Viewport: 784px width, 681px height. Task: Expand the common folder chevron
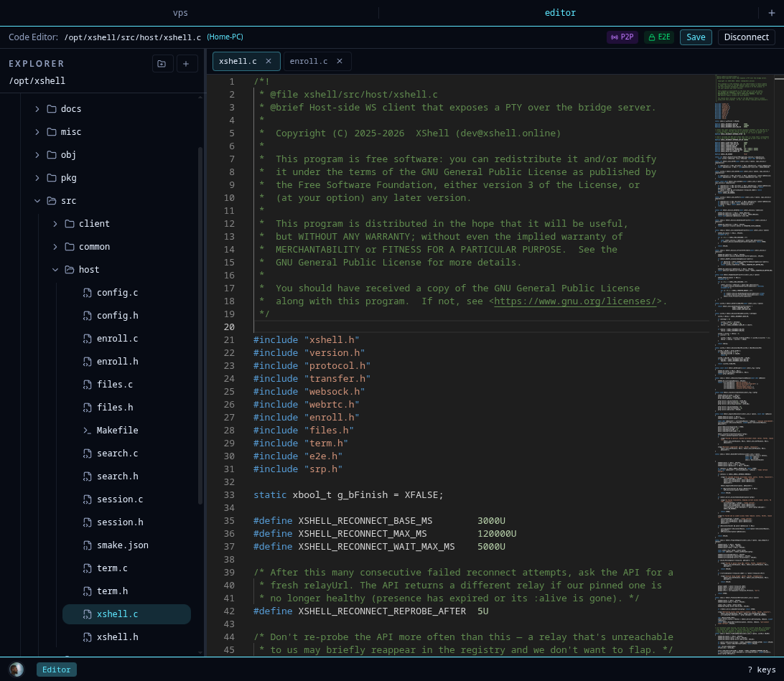click(55, 246)
